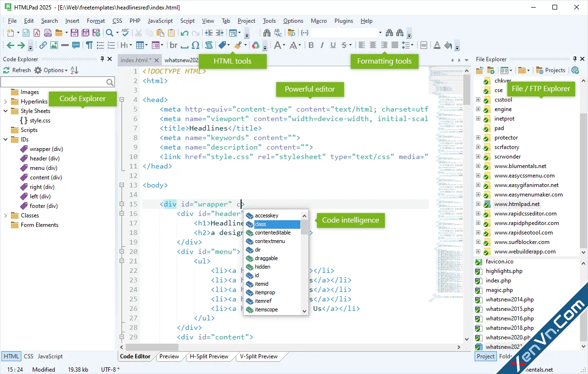Navigate back with the green left arrow
Viewport: 588px width, 374px height.
(10, 45)
